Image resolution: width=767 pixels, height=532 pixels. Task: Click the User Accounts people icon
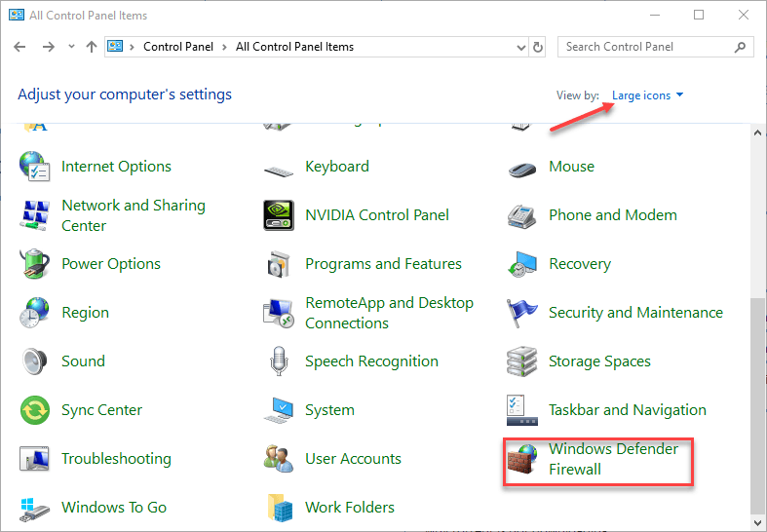point(279,459)
